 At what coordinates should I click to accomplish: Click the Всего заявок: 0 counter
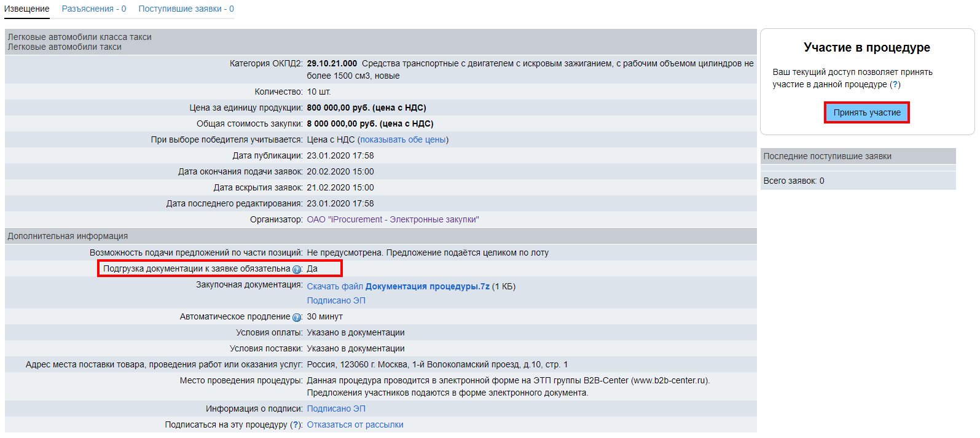(x=793, y=181)
